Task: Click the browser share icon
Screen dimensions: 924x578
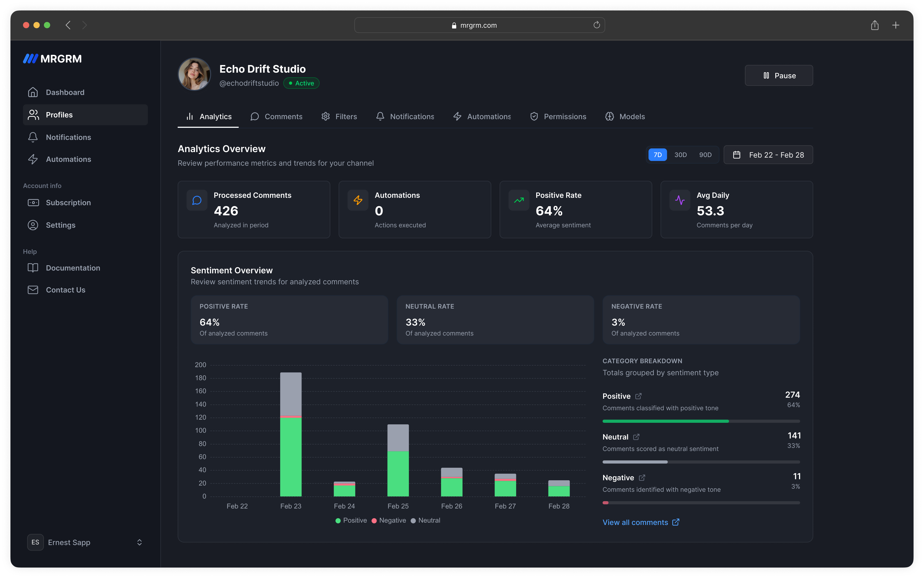Action: (875, 25)
